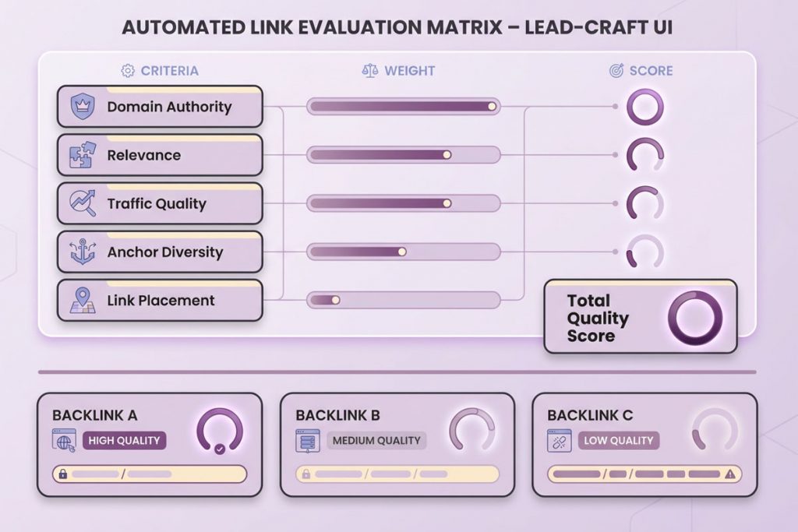The height and width of the screenshot is (532, 798).
Task: Open the Total Quality Score card
Action: [640, 317]
